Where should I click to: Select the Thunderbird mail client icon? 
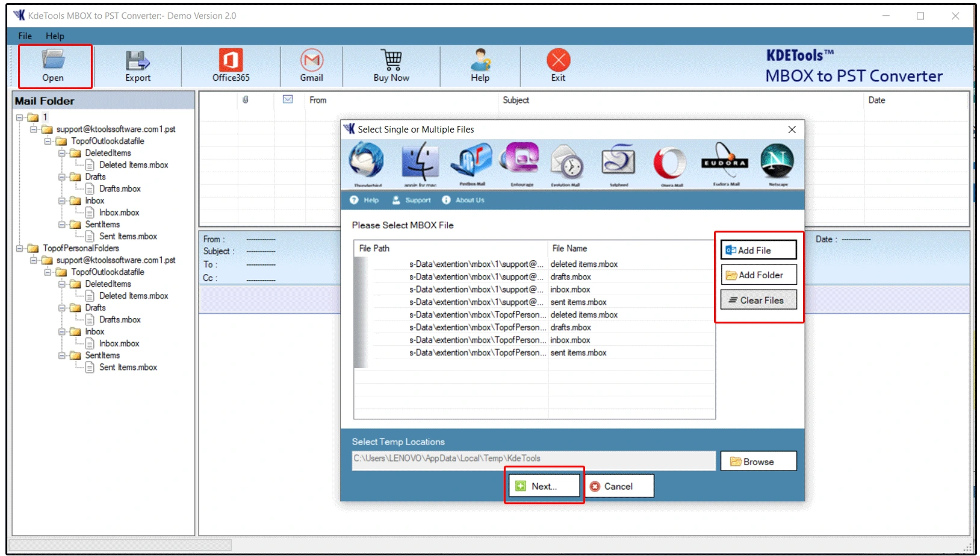pos(367,164)
